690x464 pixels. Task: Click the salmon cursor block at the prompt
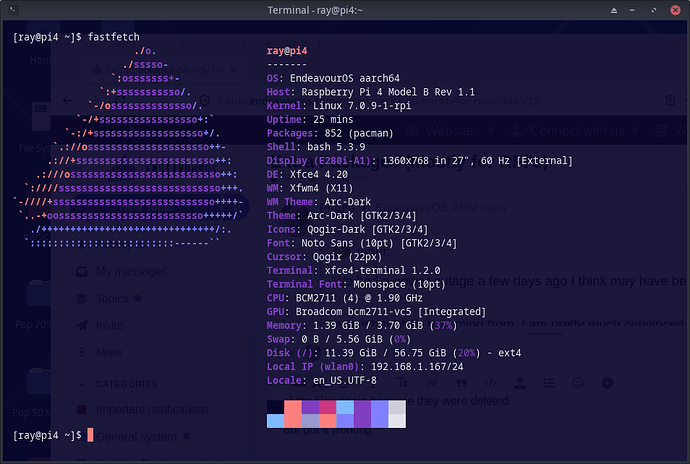90,435
